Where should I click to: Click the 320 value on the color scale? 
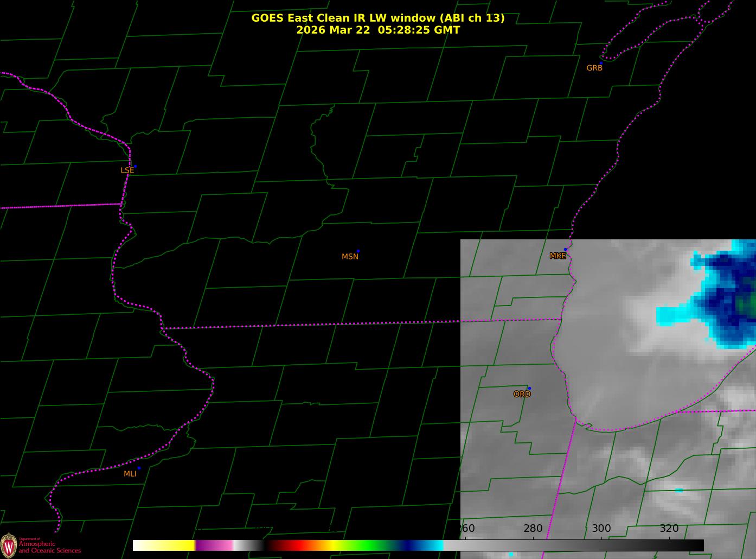tap(669, 529)
